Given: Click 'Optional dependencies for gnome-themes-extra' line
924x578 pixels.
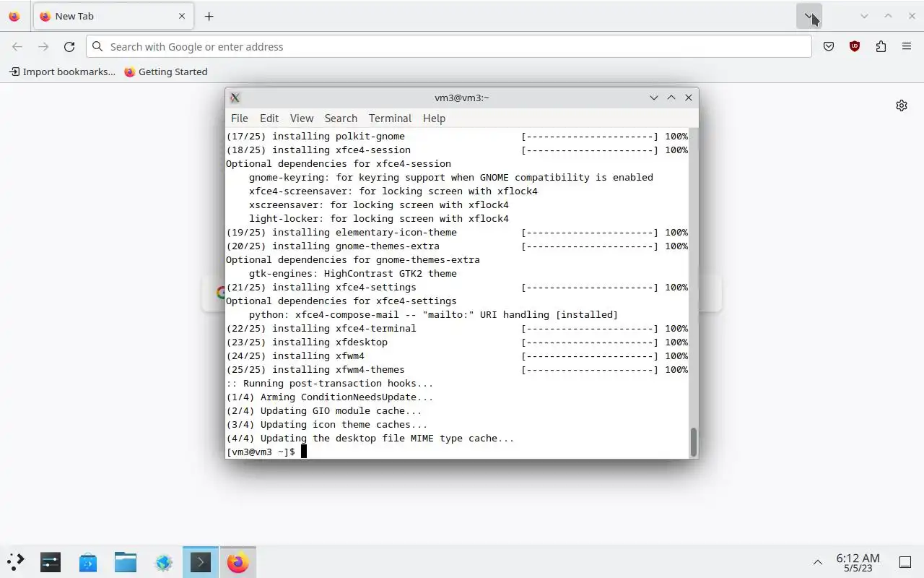Looking at the screenshot, I should 353,260.
